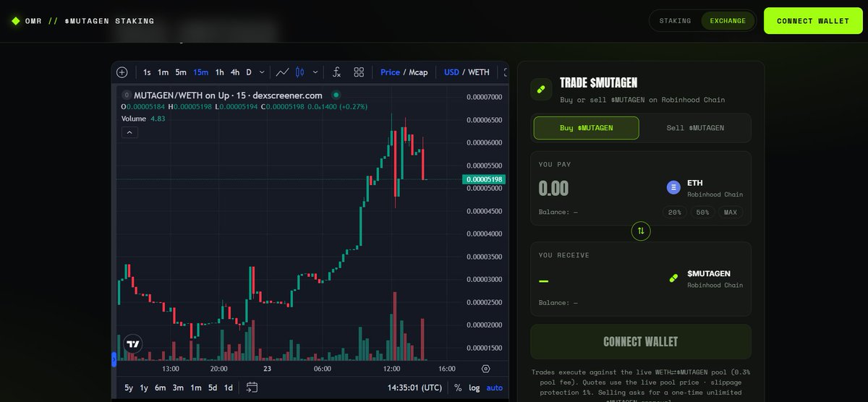Set chart range to 1y
Viewport: 868px width, 402px height.
(x=144, y=388)
